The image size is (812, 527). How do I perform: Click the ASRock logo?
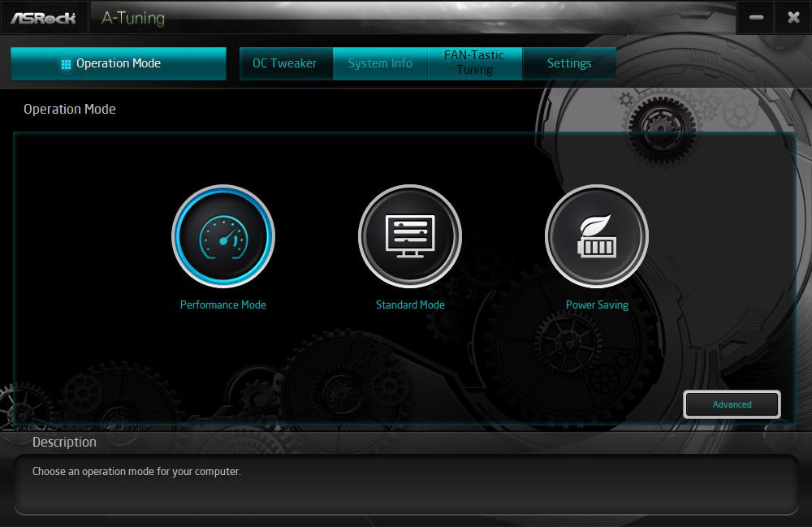click(44, 18)
